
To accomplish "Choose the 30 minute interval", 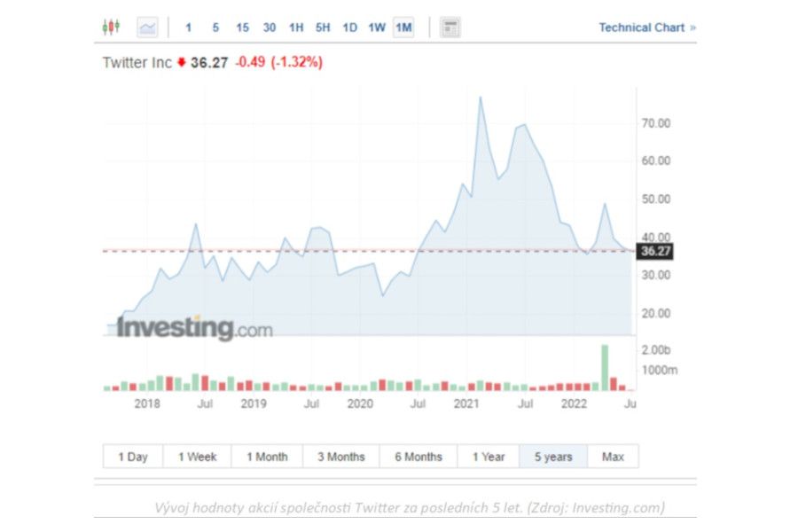I will coord(270,27).
